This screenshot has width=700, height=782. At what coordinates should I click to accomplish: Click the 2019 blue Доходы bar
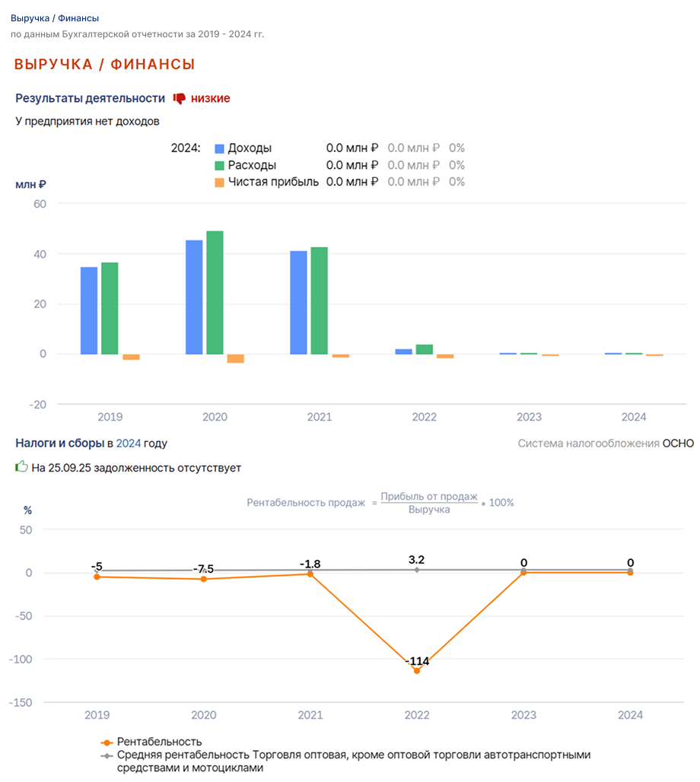pos(89,310)
